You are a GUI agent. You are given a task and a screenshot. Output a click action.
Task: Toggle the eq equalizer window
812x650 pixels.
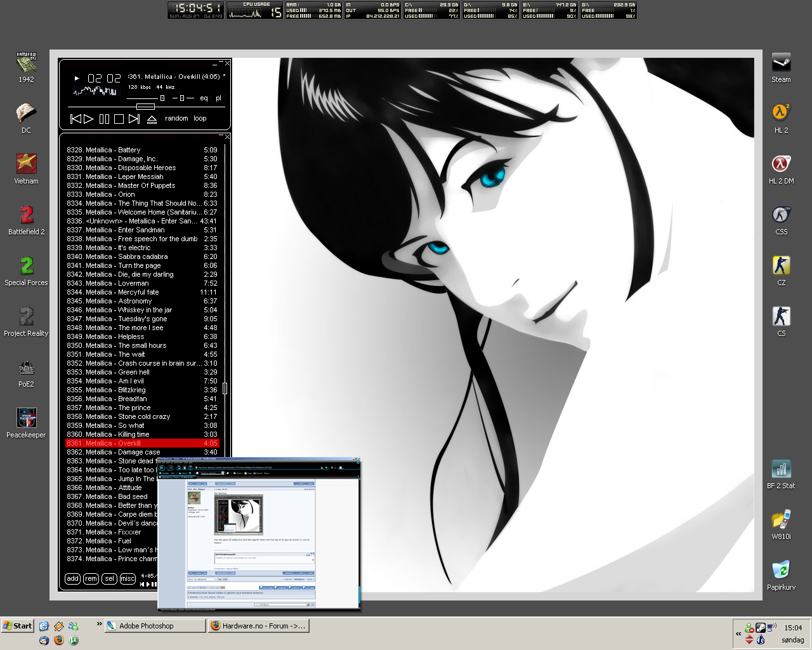point(204,98)
